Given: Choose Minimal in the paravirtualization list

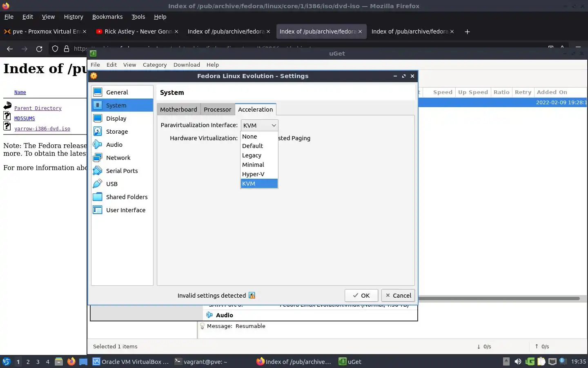Looking at the screenshot, I should pyautogui.click(x=259, y=165).
